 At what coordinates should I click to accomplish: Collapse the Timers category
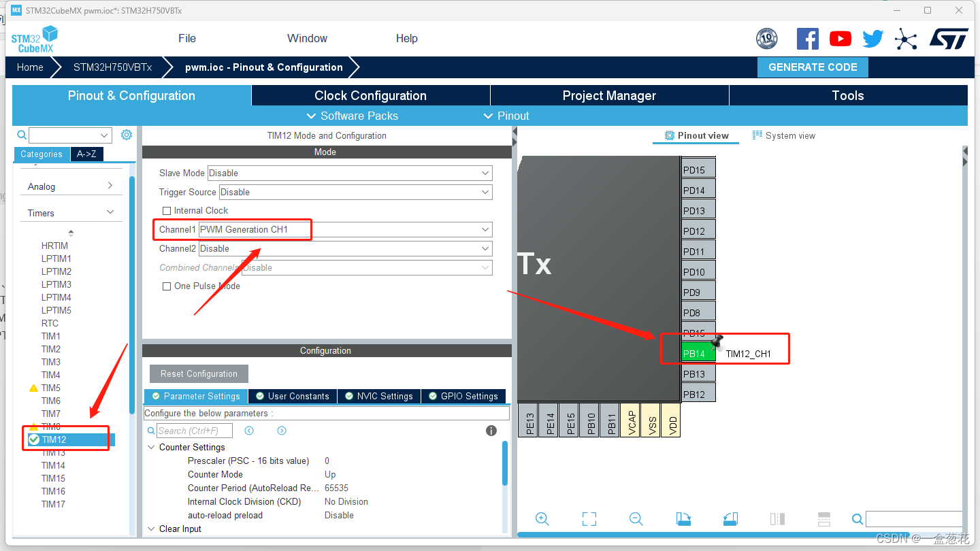pyautogui.click(x=71, y=213)
